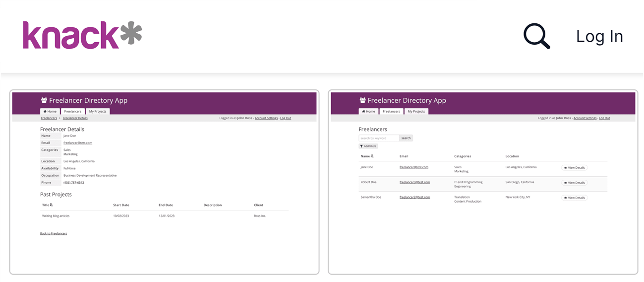644x282 pixels.
Task: Open Account Settings in right panel
Action: pos(585,118)
